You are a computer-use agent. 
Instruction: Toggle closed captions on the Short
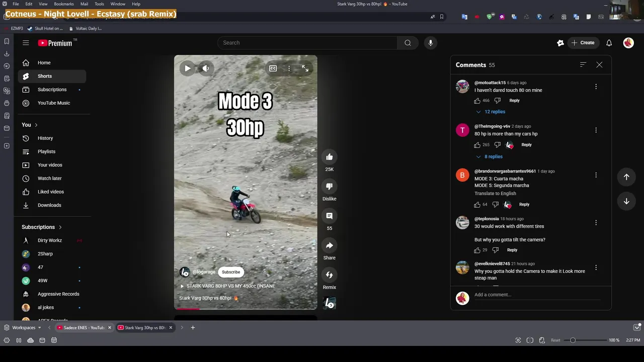(x=273, y=68)
